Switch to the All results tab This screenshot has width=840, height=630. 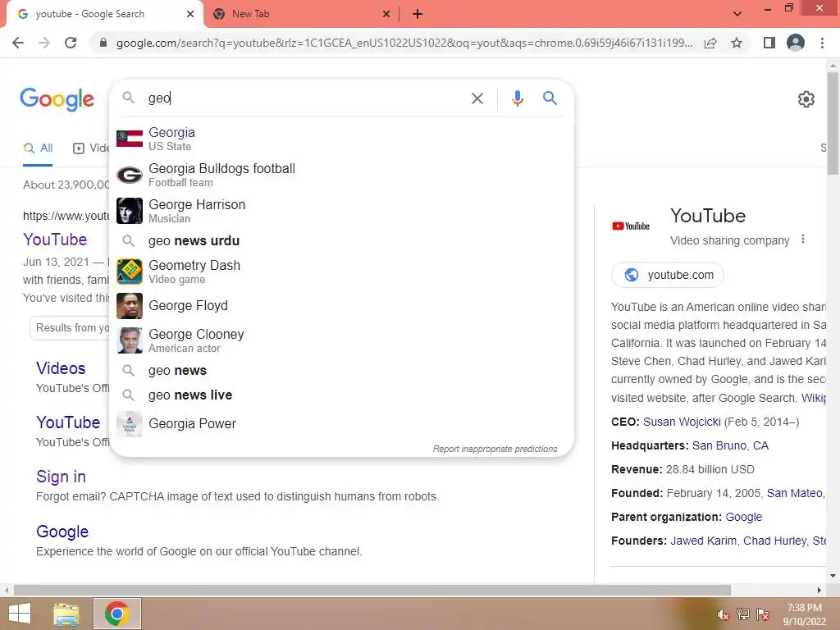[38, 148]
